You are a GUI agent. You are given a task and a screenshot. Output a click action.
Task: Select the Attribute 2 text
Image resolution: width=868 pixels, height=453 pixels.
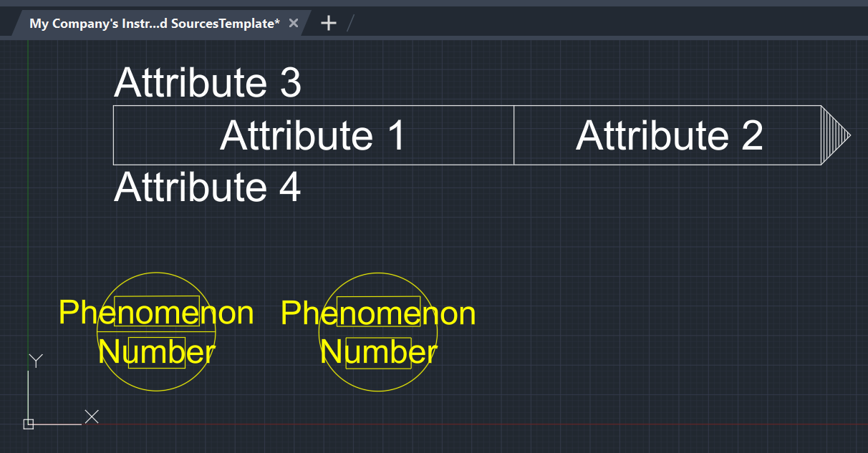pos(669,135)
